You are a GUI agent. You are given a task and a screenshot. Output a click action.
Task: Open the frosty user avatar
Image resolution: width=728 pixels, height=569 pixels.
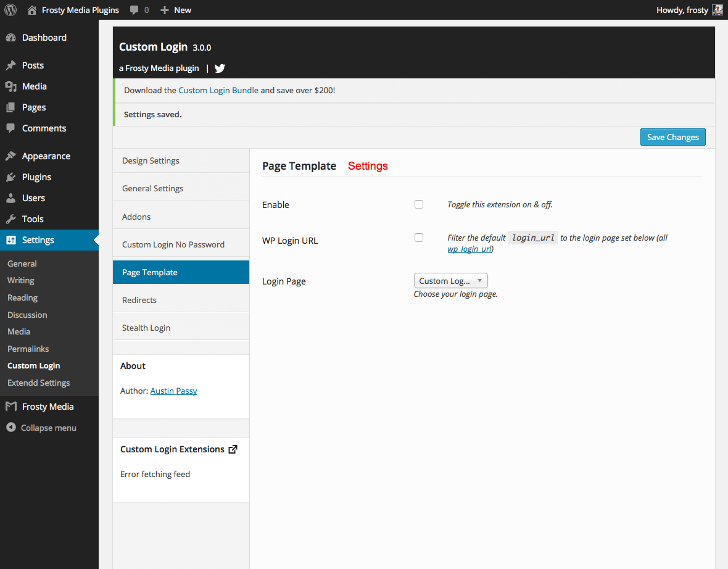(718, 10)
